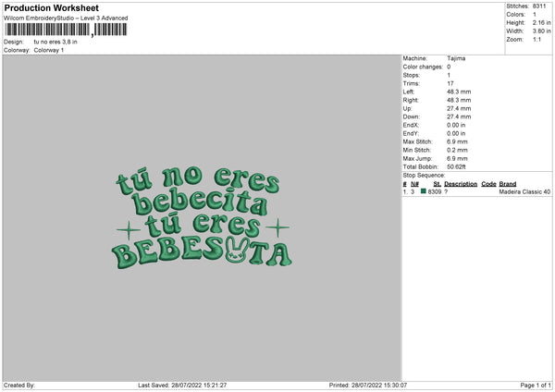Click the Stops value 1
The width and height of the screenshot is (555, 392).
[x=449, y=76]
